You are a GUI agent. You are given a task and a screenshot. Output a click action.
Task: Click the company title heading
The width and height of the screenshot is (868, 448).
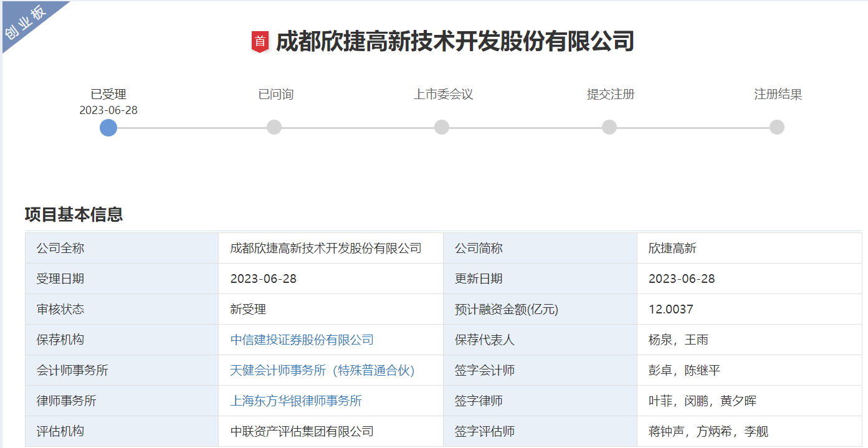point(455,42)
